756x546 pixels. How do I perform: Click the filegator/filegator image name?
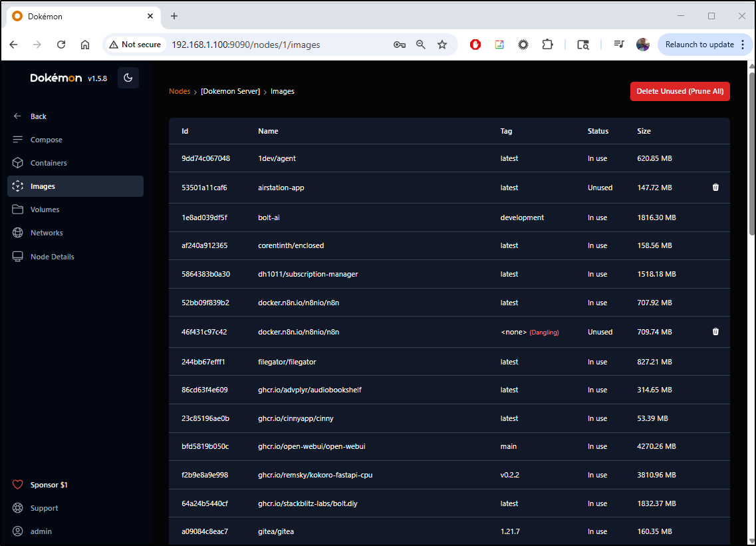click(x=287, y=362)
